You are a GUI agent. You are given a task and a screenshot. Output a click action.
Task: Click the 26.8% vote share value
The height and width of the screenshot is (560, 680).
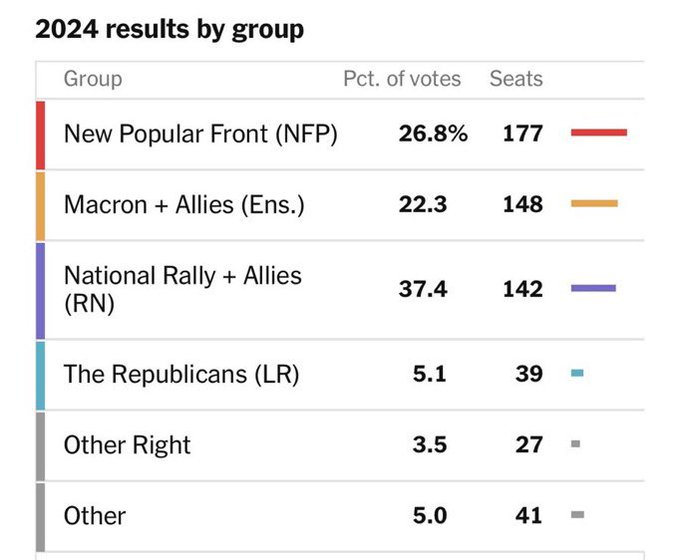tap(433, 133)
